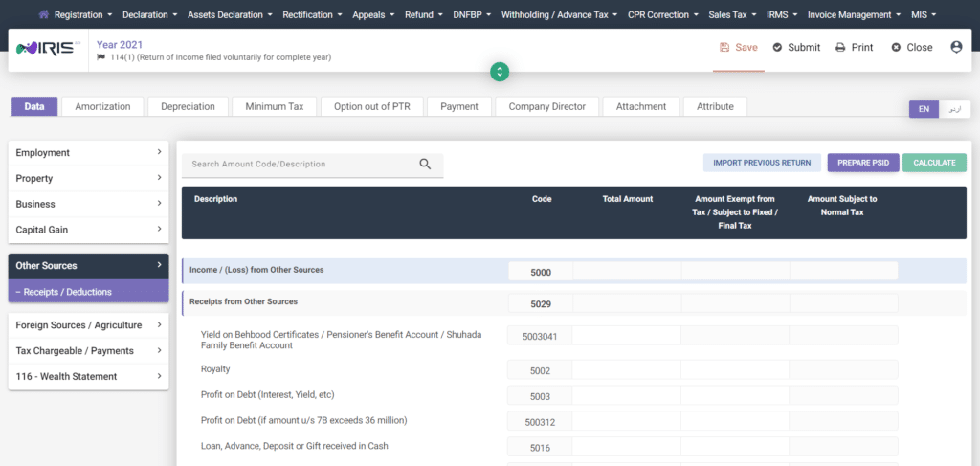
Task: Expand the Employment section
Action: [x=88, y=152]
